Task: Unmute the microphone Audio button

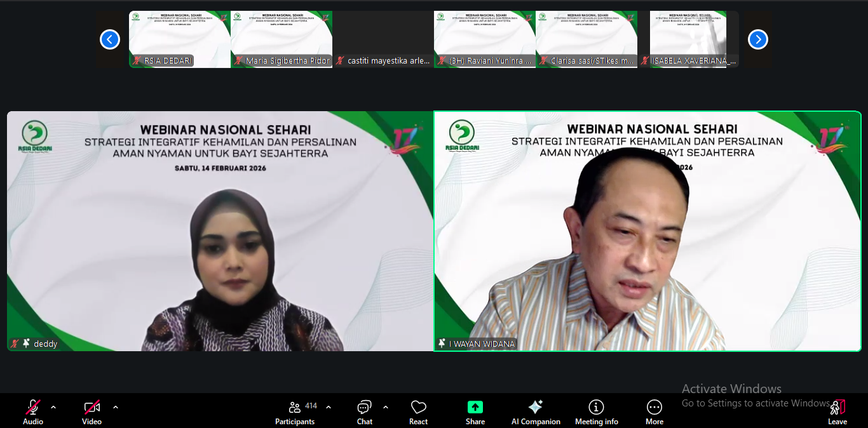Action: coord(33,408)
